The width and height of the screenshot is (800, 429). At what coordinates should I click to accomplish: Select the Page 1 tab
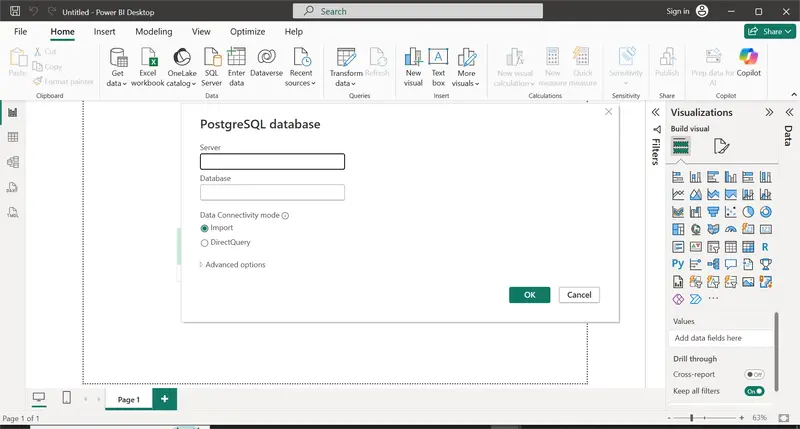(129, 399)
